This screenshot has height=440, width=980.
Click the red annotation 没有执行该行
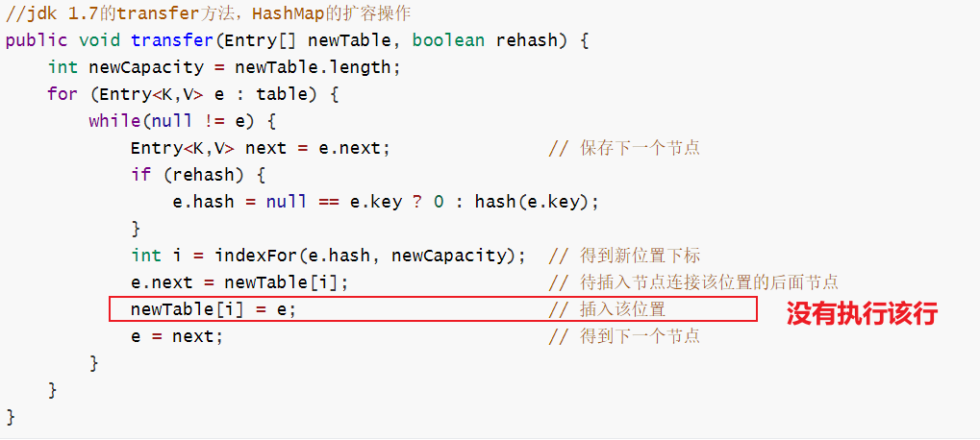862,313
